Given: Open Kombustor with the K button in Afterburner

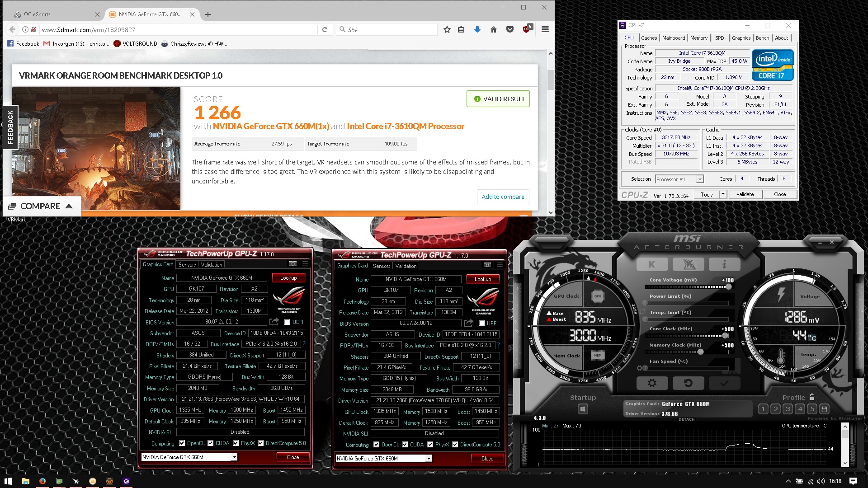Looking at the screenshot, I should (651, 264).
